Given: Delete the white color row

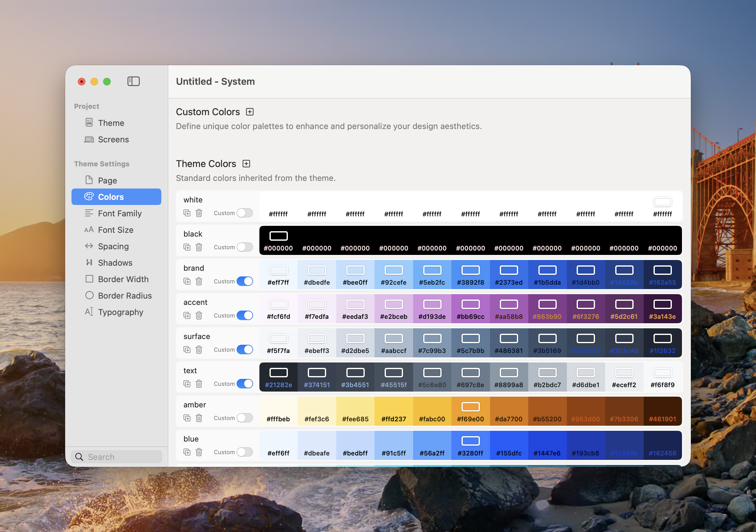Looking at the screenshot, I should pos(199,213).
